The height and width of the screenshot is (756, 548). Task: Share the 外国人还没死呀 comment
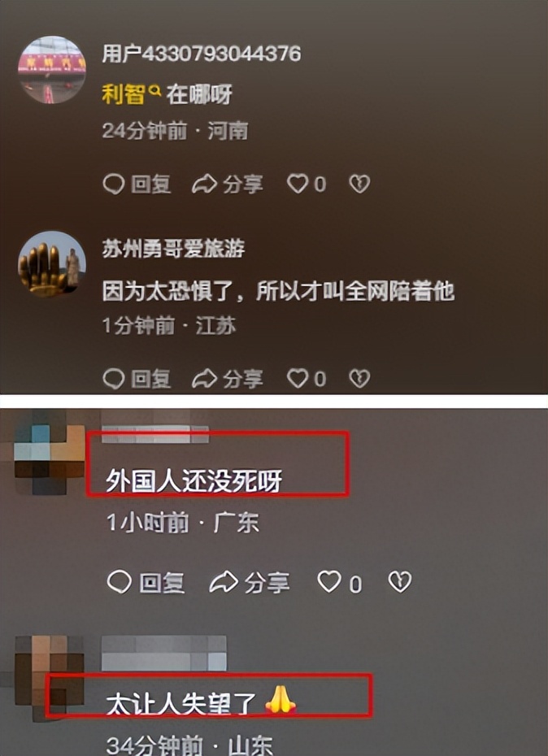pos(250,584)
